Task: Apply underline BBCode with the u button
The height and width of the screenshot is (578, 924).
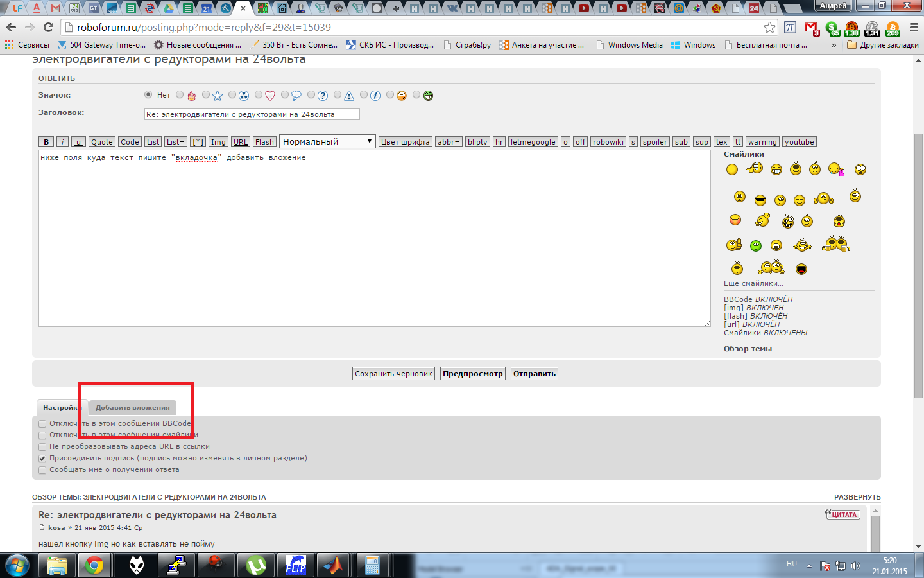Action: point(78,142)
